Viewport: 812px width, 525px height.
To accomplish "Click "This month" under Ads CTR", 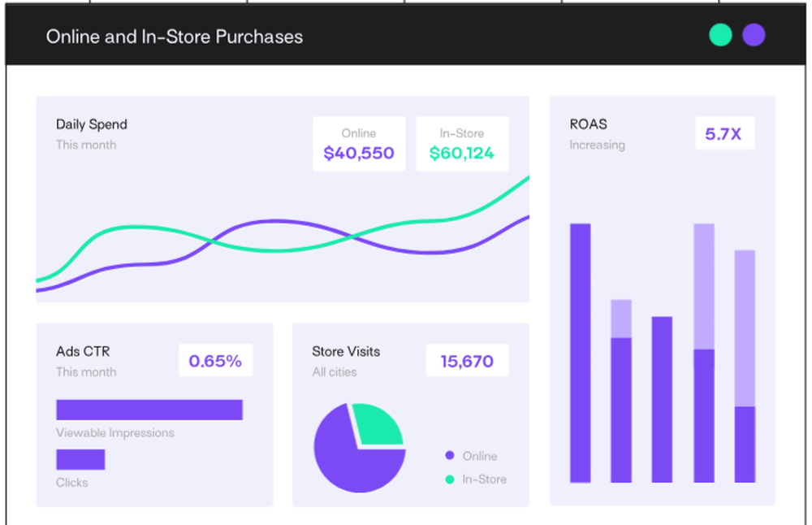I will (86, 372).
